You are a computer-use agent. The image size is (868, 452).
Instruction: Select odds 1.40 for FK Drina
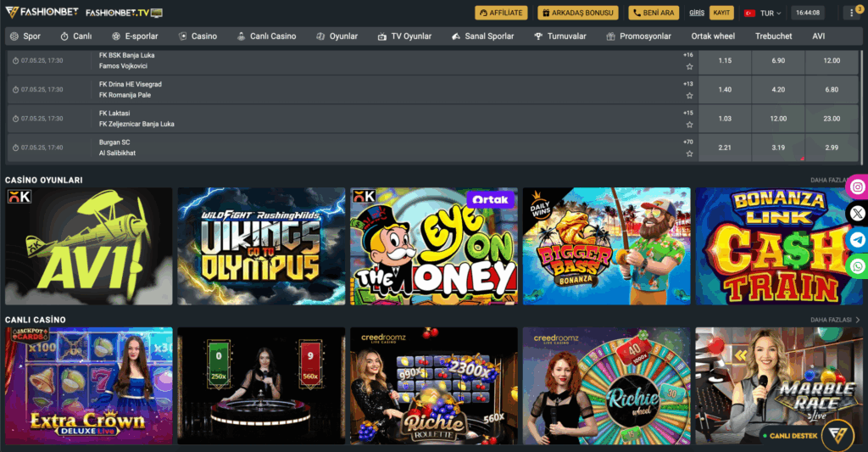(x=725, y=90)
